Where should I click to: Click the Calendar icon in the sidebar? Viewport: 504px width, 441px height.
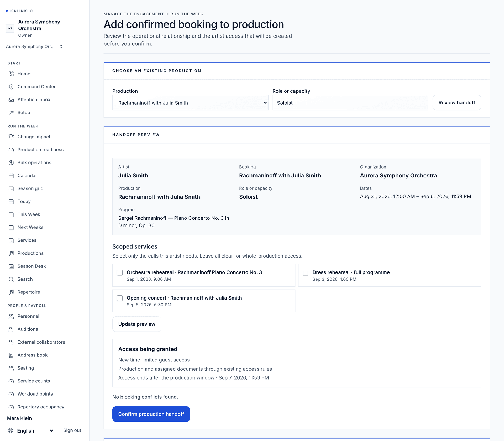[x=11, y=176]
